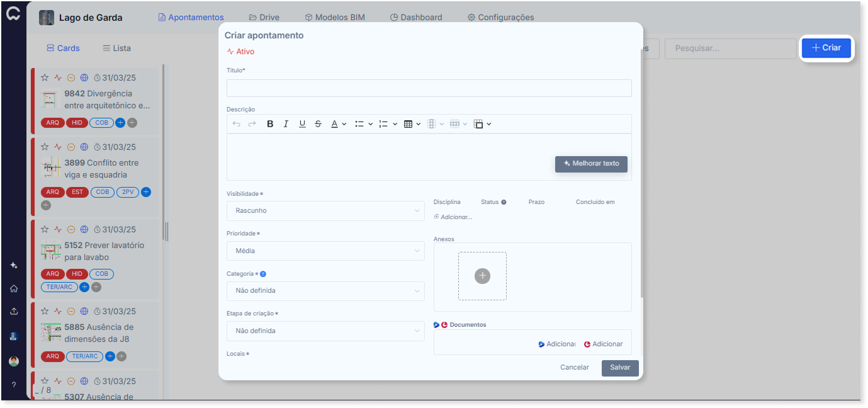Star the 5152 Prever lavatório card
The image size is (868, 408).
45,230
